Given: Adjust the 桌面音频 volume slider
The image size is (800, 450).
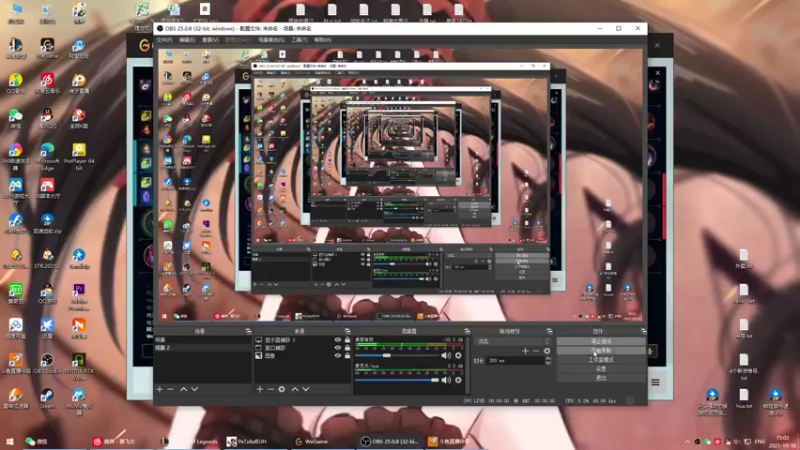Looking at the screenshot, I should click(397, 356).
